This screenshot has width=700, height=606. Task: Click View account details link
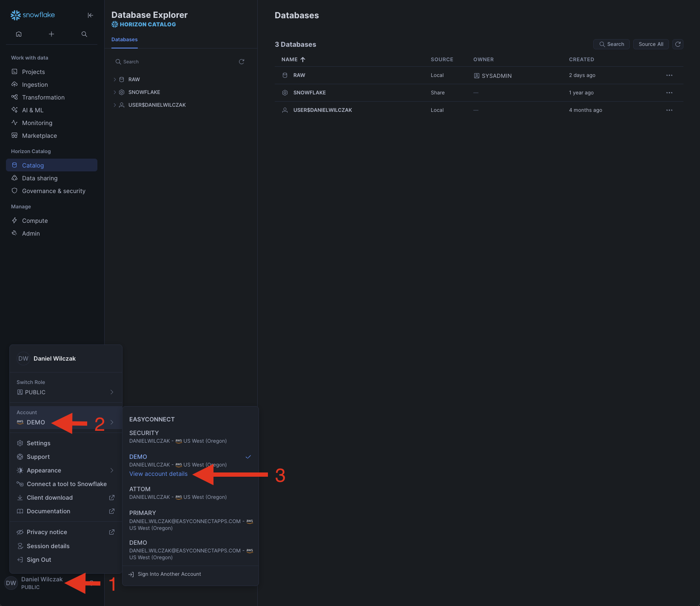(158, 474)
